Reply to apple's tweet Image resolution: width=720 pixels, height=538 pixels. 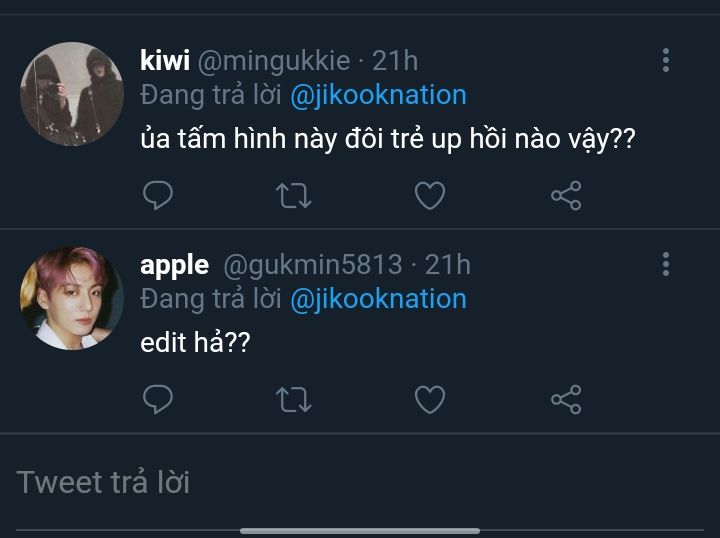(158, 400)
